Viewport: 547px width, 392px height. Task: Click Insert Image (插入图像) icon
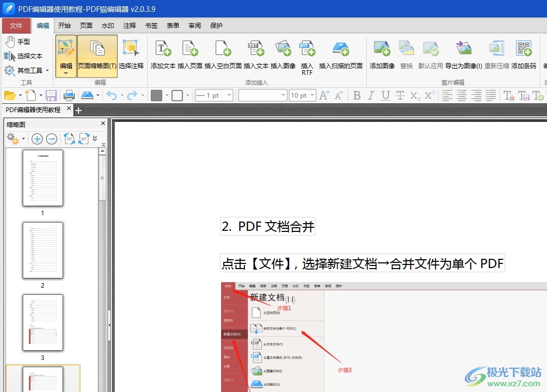283,54
